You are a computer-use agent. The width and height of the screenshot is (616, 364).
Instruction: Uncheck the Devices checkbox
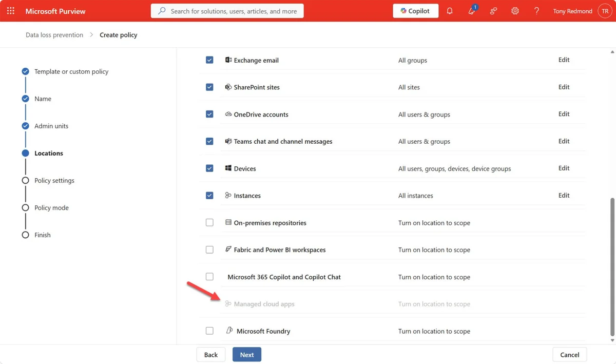point(209,168)
